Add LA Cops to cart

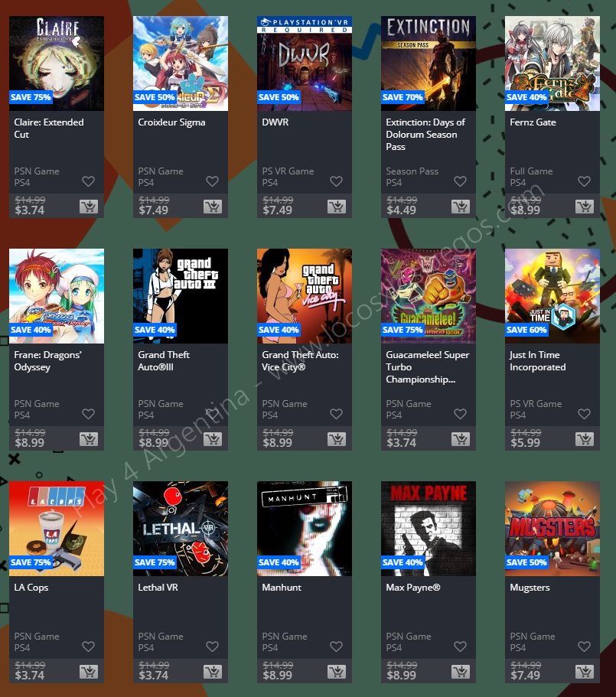coord(89,672)
